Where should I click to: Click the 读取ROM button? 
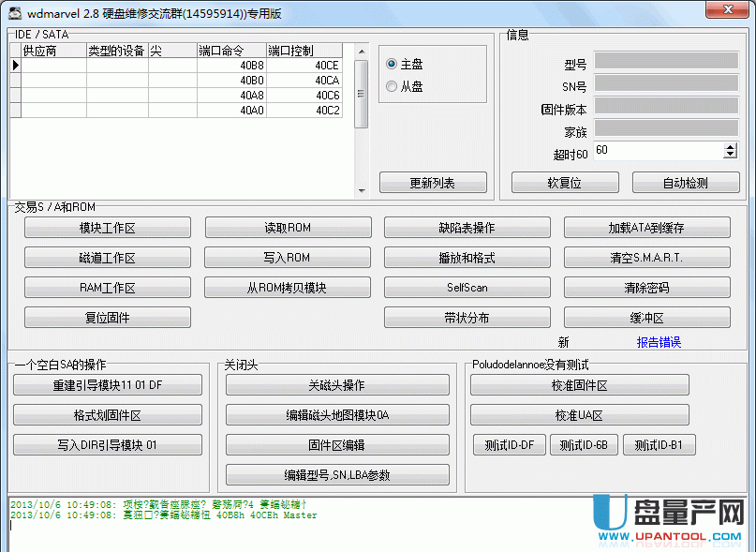pyautogui.click(x=287, y=228)
